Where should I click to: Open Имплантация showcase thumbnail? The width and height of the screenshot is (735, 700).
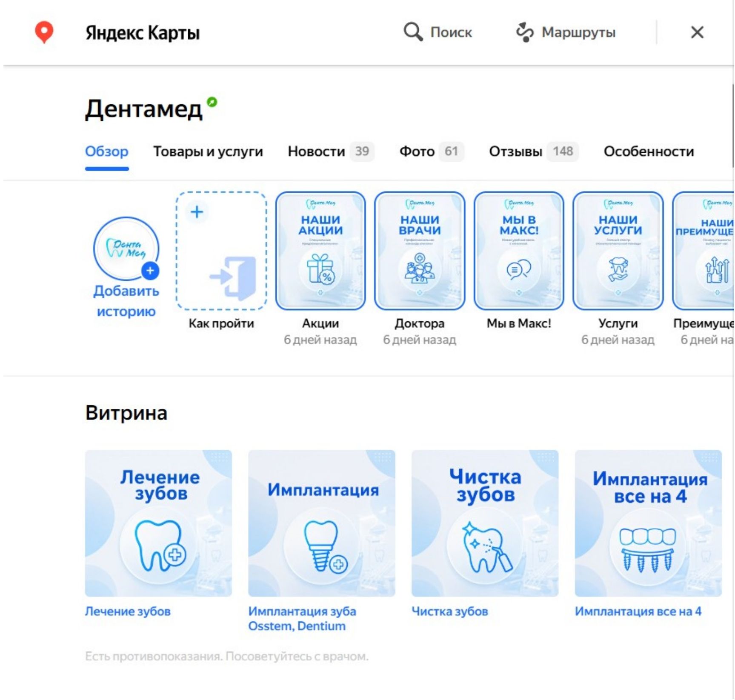pos(322,523)
